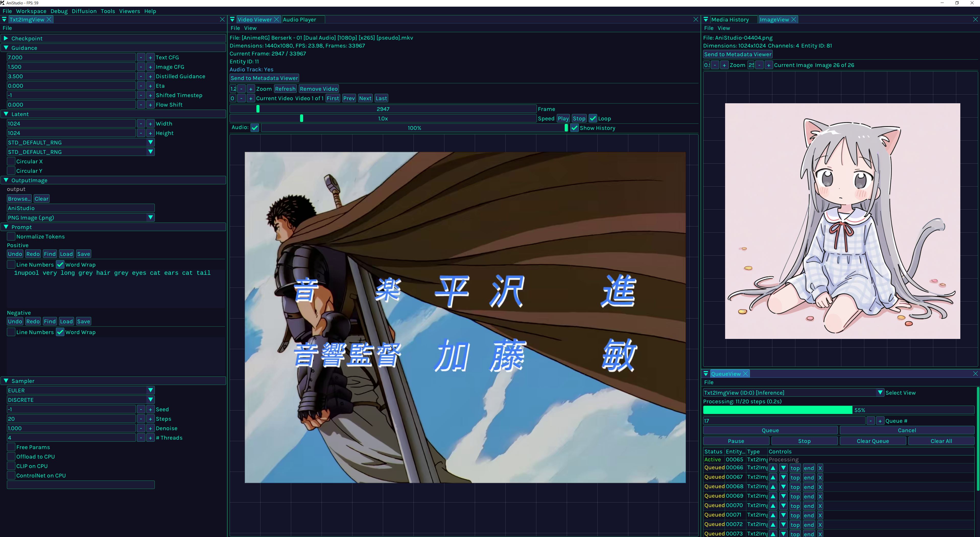Open the Viewers menu

[x=129, y=11]
